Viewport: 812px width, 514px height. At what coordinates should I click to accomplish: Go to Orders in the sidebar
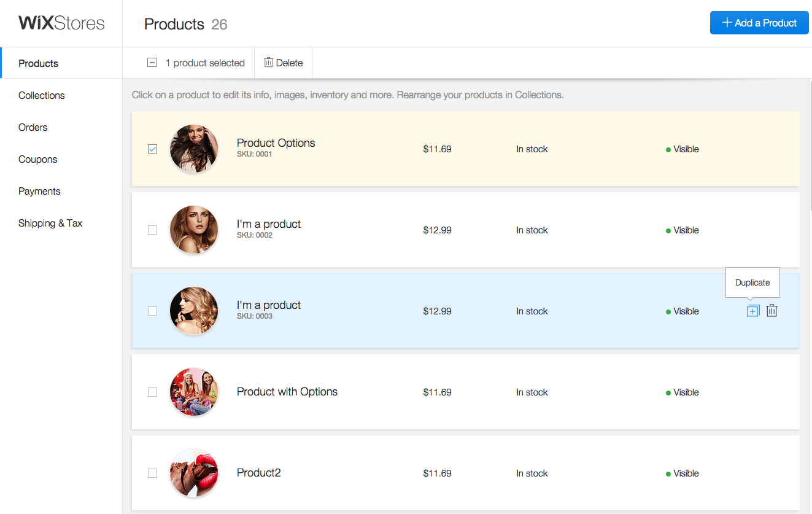[33, 127]
